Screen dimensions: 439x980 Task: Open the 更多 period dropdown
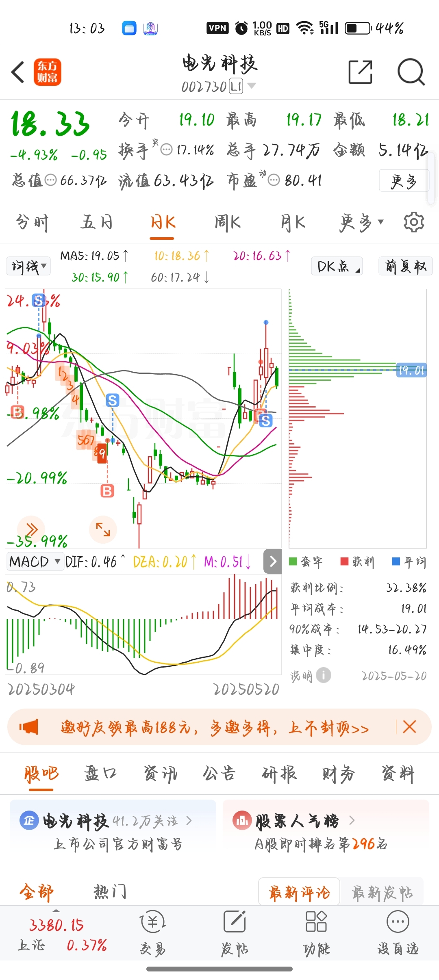click(x=362, y=222)
